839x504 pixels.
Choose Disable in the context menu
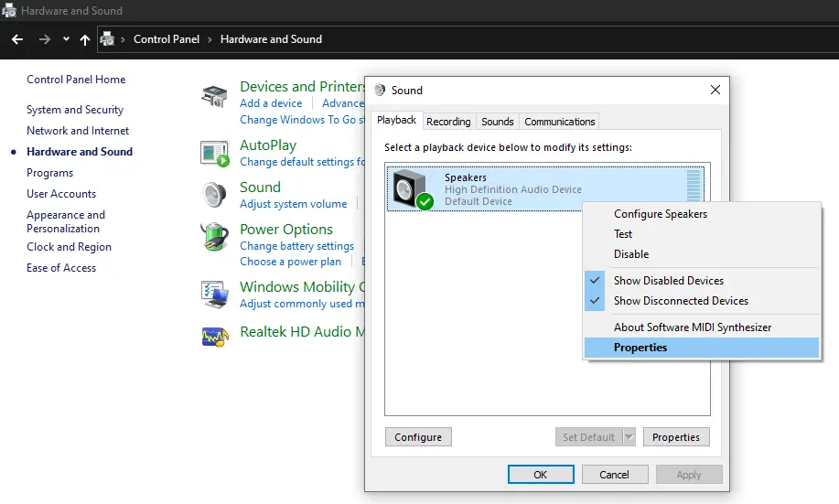(702, 254)
